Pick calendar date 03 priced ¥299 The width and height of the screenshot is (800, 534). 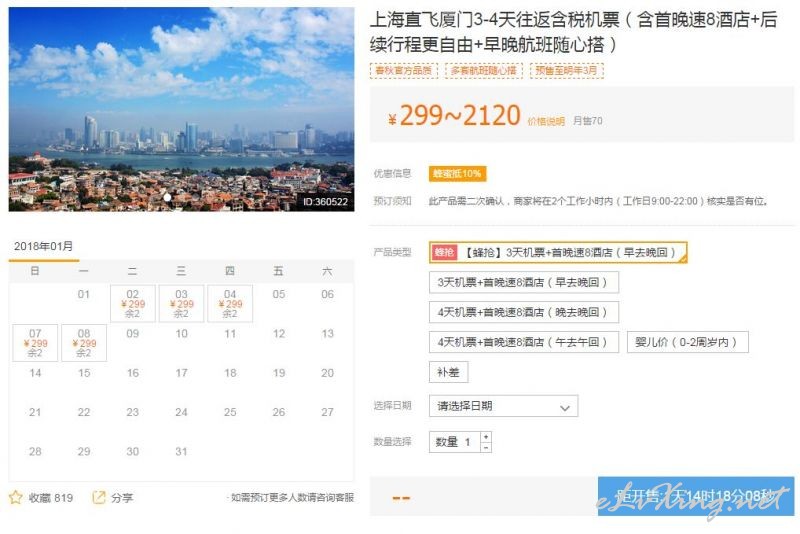tap(181, 303)
